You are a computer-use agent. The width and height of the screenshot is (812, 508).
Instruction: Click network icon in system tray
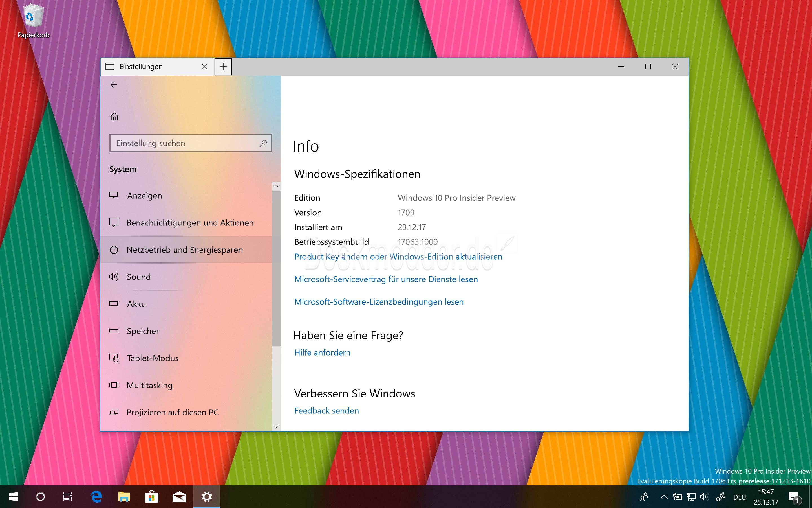coord(691,497)
